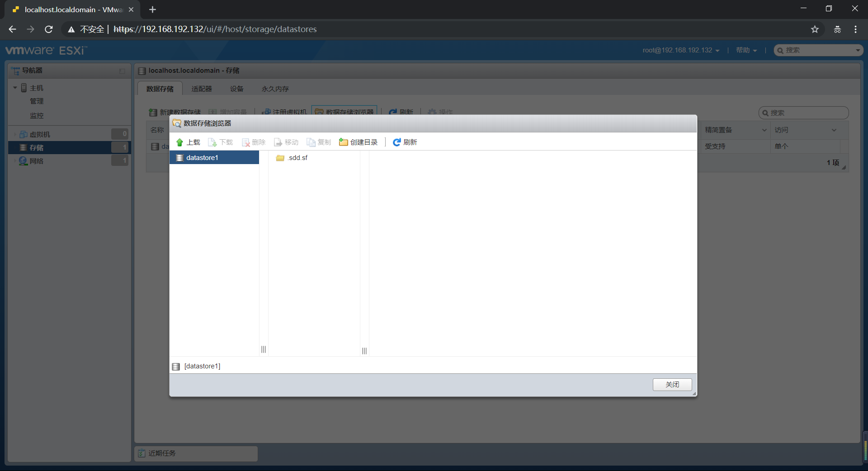Open the 帮助 help dropdown

pyautogui.click(x=746, y=50)
